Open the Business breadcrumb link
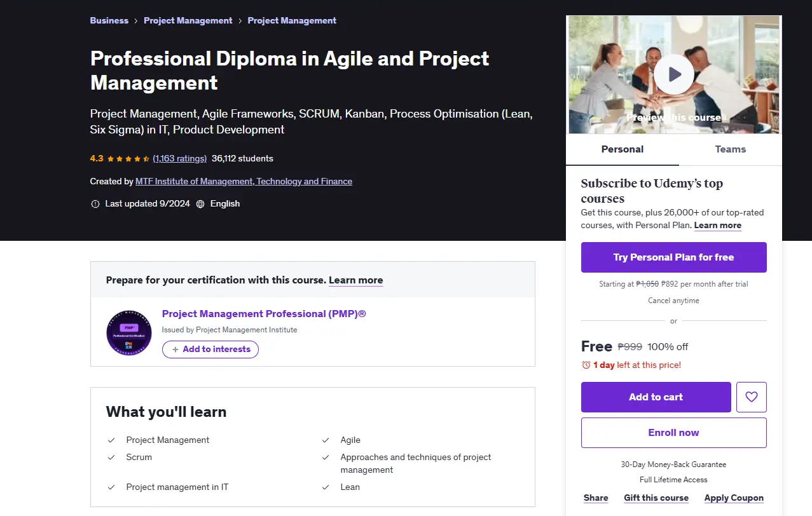Screen dimensions: 812x516 pyautogui.click(x=109, y=20)
